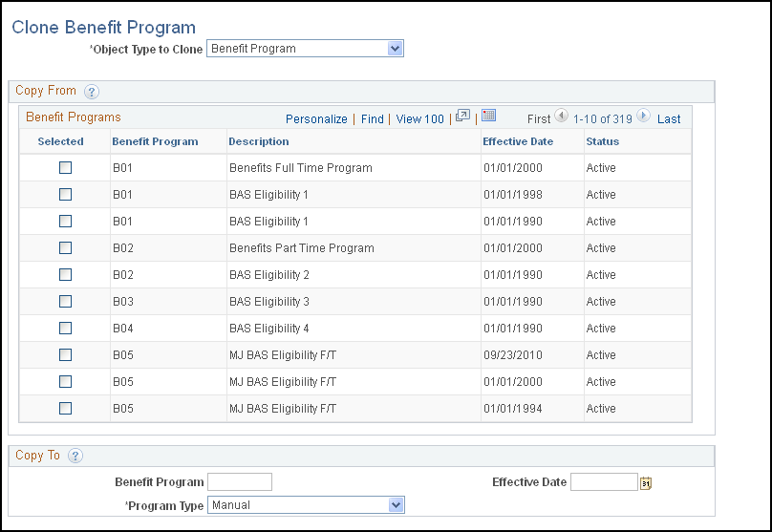Select B01 row dated 01/01/1998
772x532 pixels.
click(x=66, y=195)
